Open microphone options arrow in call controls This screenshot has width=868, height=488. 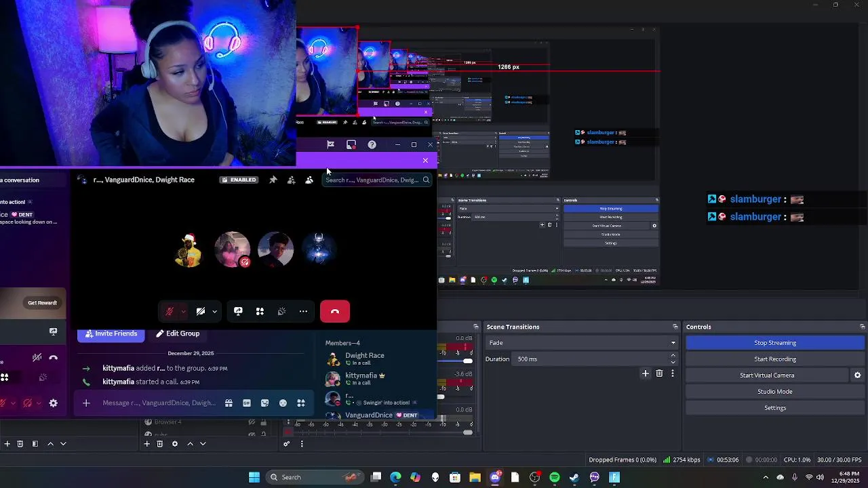click(183, 312)
